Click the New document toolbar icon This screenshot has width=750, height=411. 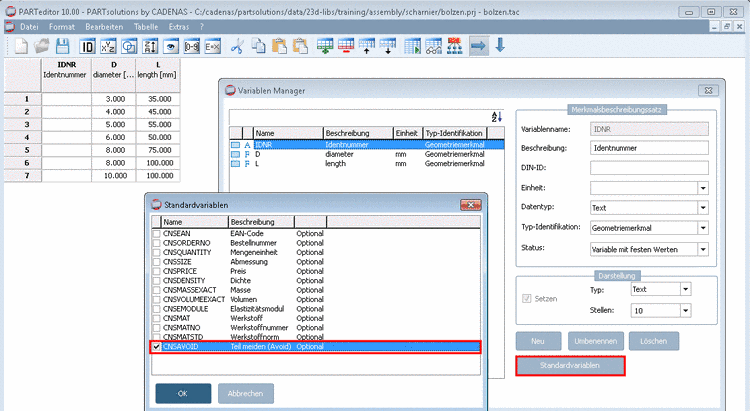(x=22, y=45)
